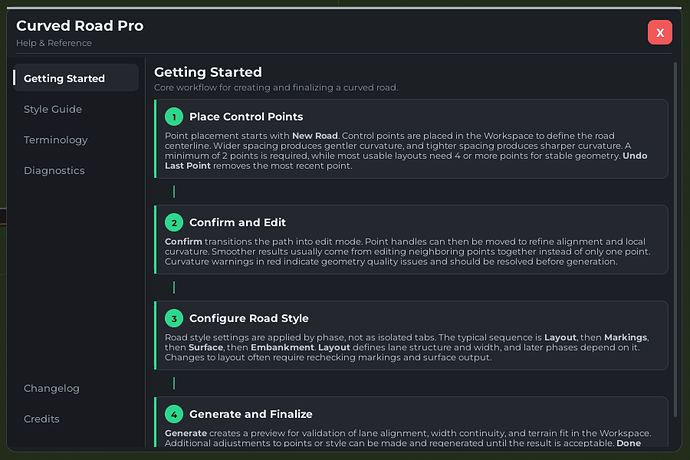This screenshot has width=690, height=460.
Task: Open the Style Guide section
Action: click(x=53, y=109)
